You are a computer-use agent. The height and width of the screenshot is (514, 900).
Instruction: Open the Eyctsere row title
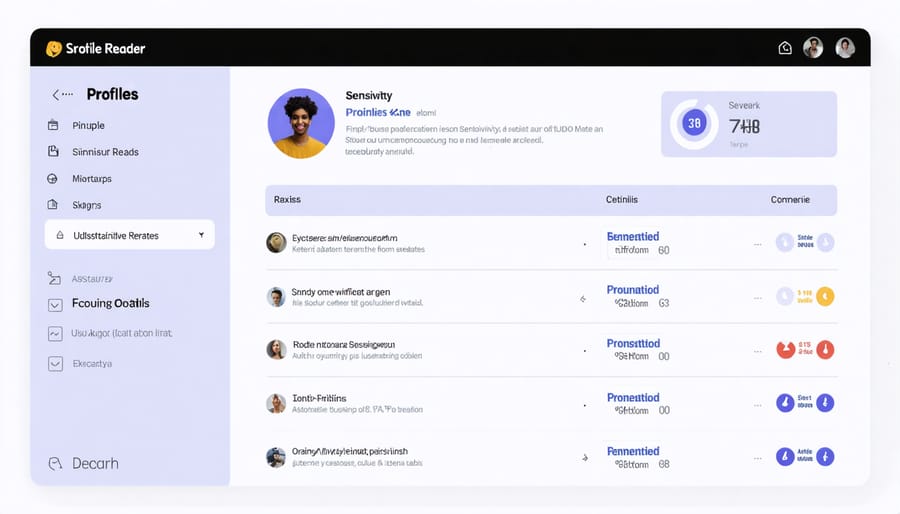344,237
